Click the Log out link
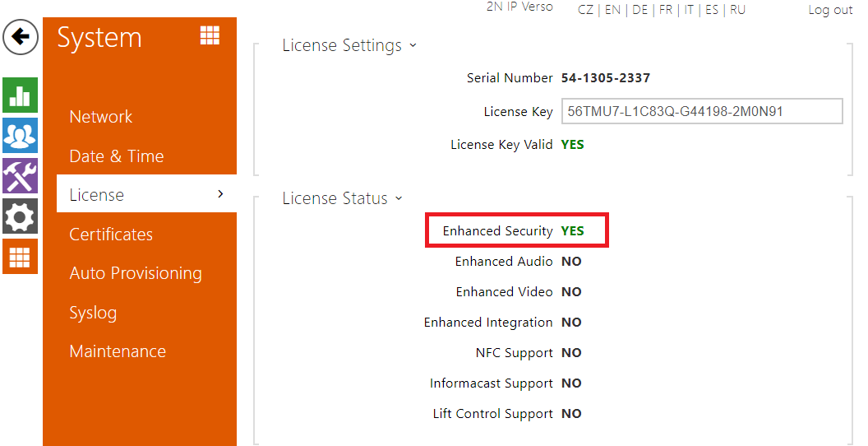Viewport: 868px width, 446px height. (830, 10)
